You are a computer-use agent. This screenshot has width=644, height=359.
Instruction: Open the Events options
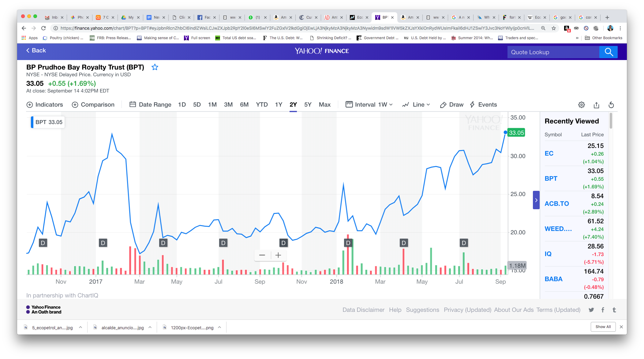coord(483,105)
